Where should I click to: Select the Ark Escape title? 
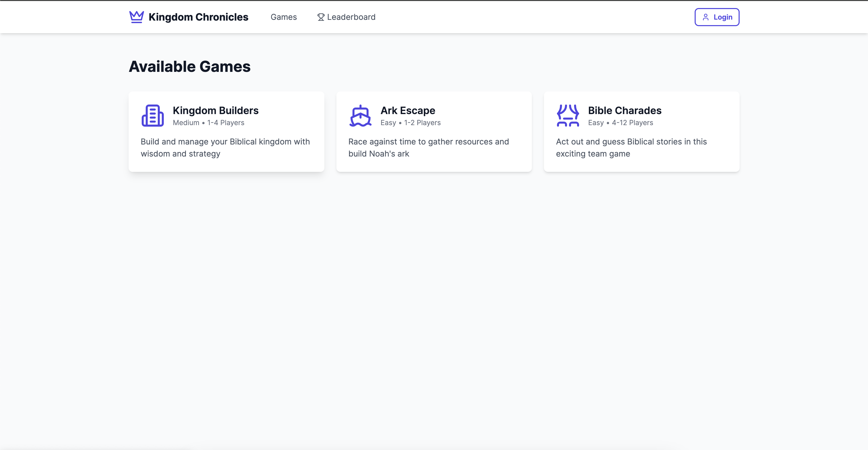tap(408, 111)
